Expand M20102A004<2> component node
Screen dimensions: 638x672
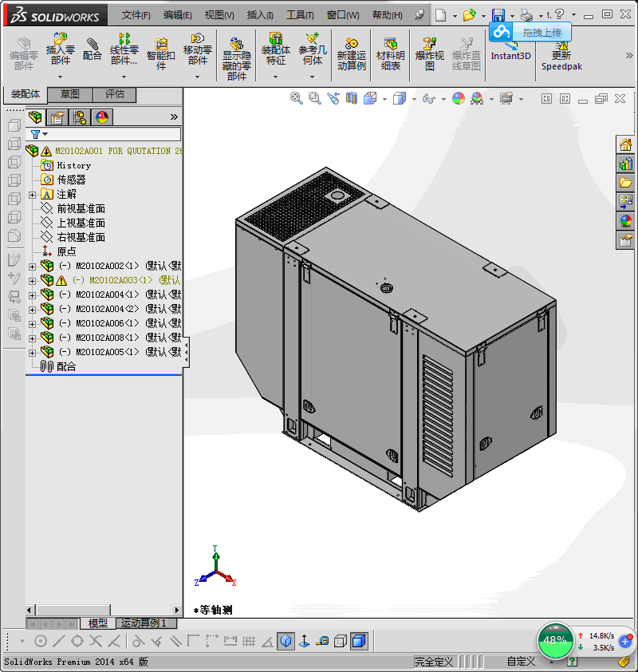(32, 310)
